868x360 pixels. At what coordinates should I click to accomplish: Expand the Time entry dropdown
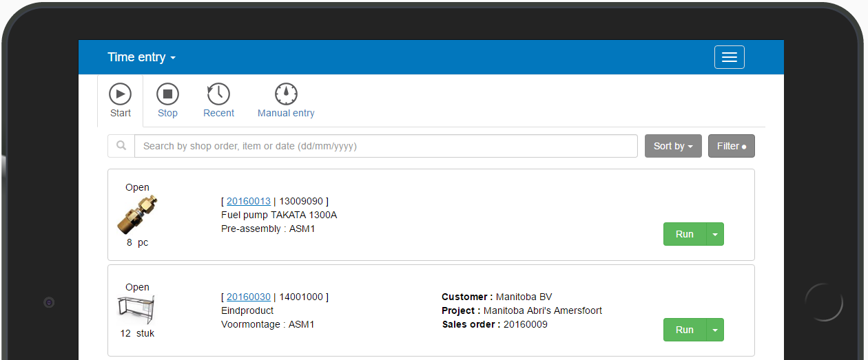(141, 57)
